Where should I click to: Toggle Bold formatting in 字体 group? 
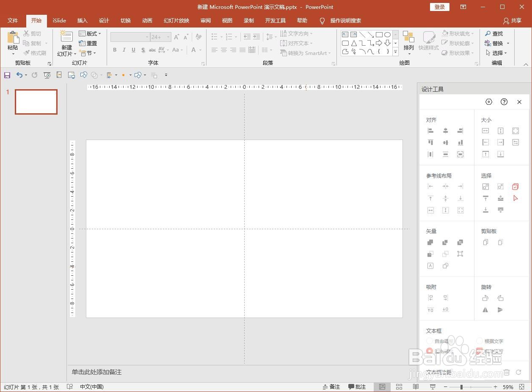click(x=115, y=50)
